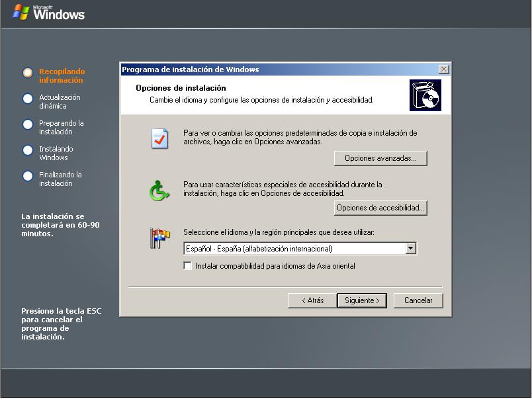Click the setup box and CD icon

tap(425, 95)
